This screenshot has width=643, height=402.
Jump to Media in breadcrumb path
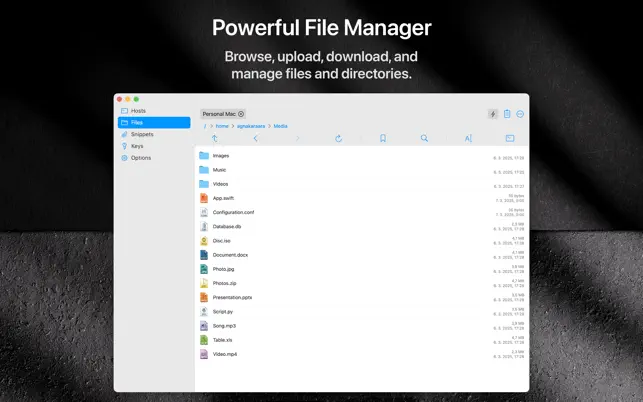(280, 126)
